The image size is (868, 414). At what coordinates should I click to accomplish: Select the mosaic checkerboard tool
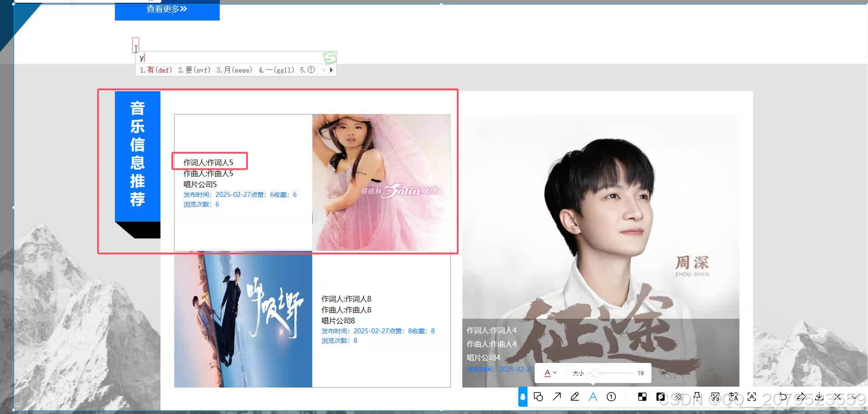pyautogui.click(x=642, y=397)
